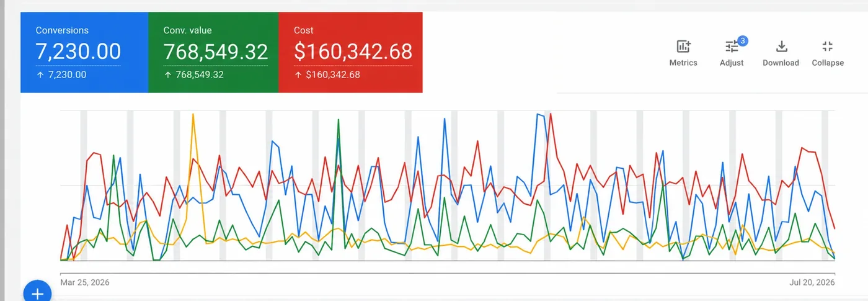This screenshot has width=868, height=301.
Task: Click the badge showing 3 on Adjust
Action: 743,42
